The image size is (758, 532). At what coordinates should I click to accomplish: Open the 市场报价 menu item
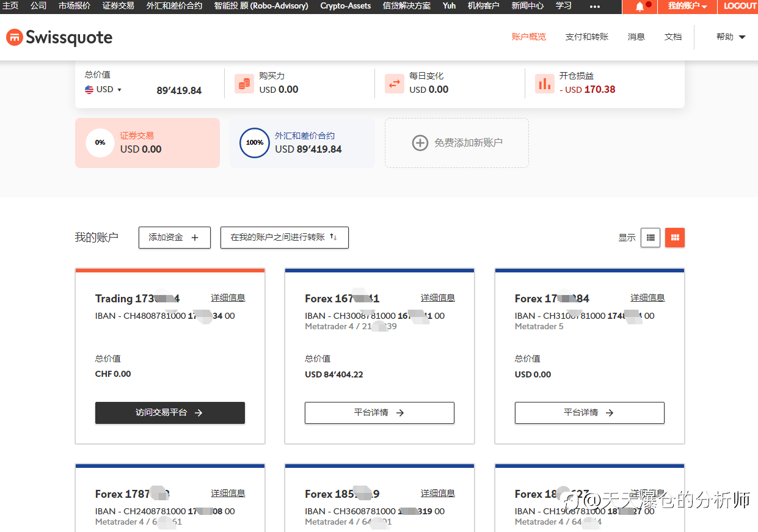click(75, 5)
